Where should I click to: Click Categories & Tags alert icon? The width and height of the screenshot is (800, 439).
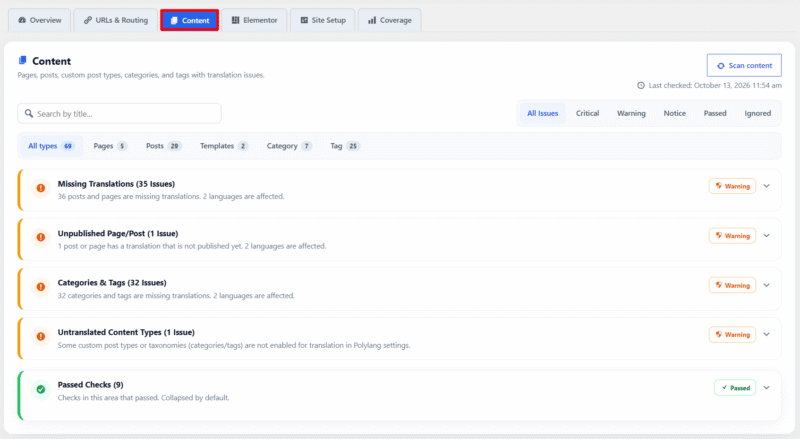click(x=41, y=287)
